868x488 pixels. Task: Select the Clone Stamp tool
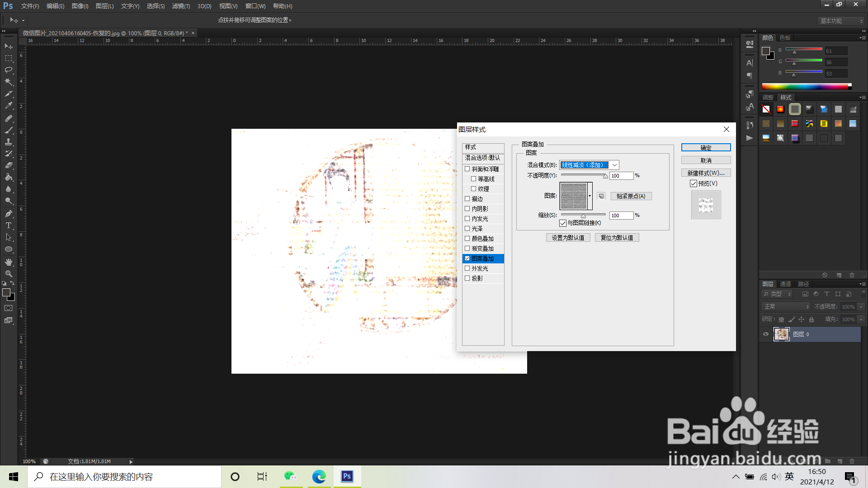pos(9,142)
